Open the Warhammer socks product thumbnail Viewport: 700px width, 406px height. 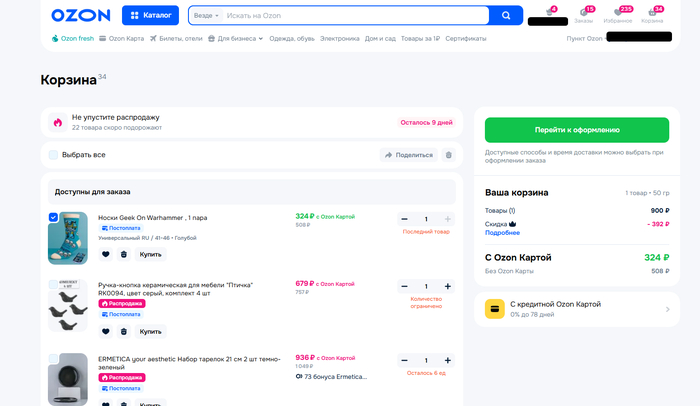coord(68,238)
